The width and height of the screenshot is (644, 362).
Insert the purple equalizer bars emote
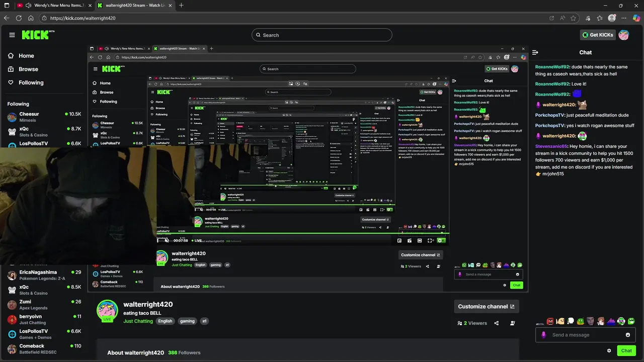(611, 321)
